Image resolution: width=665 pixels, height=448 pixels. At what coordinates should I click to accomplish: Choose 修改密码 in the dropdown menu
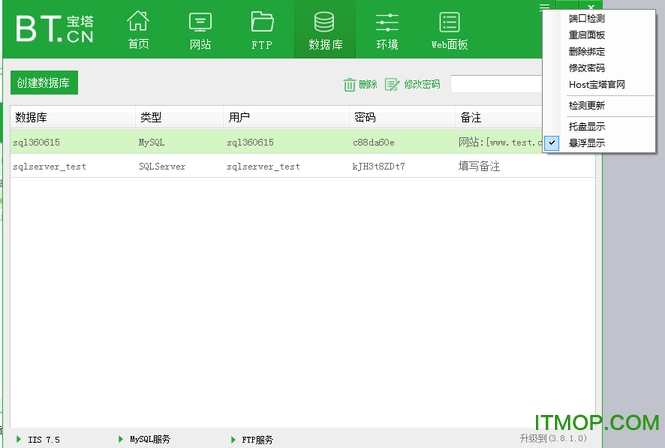click(x=587, y=68)
